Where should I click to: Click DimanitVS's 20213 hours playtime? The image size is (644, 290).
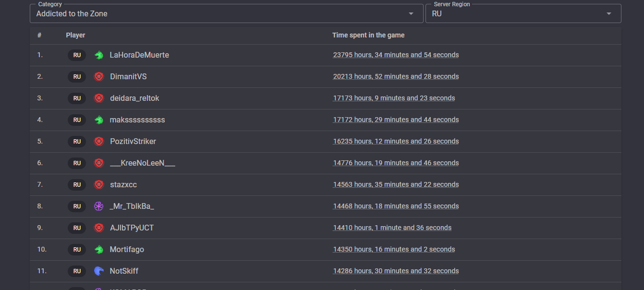[396, 77]
